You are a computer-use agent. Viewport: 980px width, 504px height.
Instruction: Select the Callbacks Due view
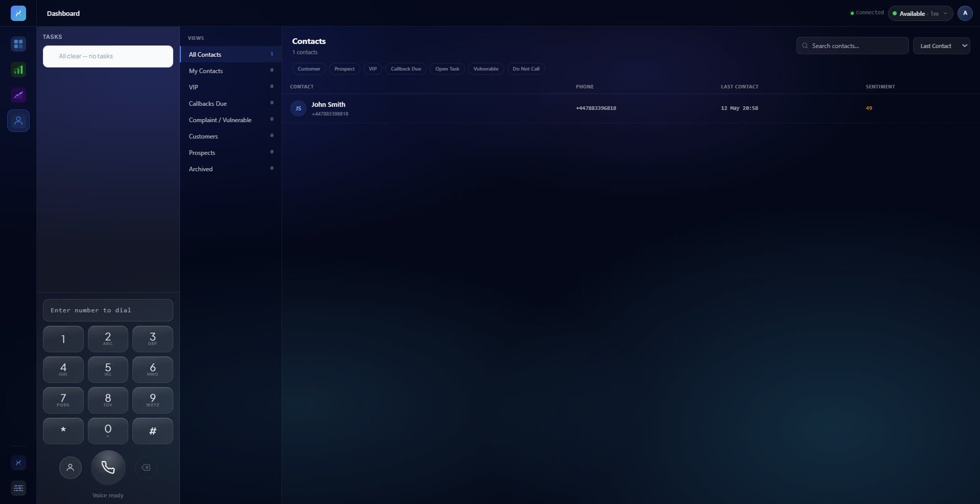[x=230, y=103]
